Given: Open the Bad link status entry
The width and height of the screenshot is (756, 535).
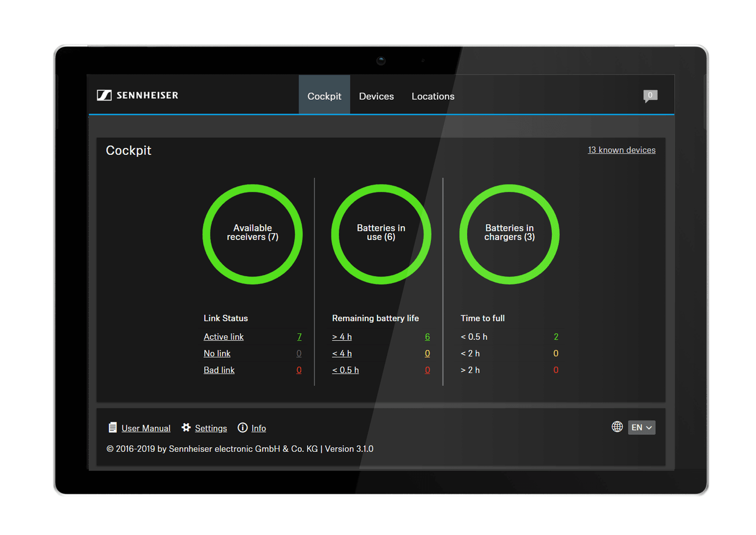Looking at the screenshot, I should (x=219, y=370).
